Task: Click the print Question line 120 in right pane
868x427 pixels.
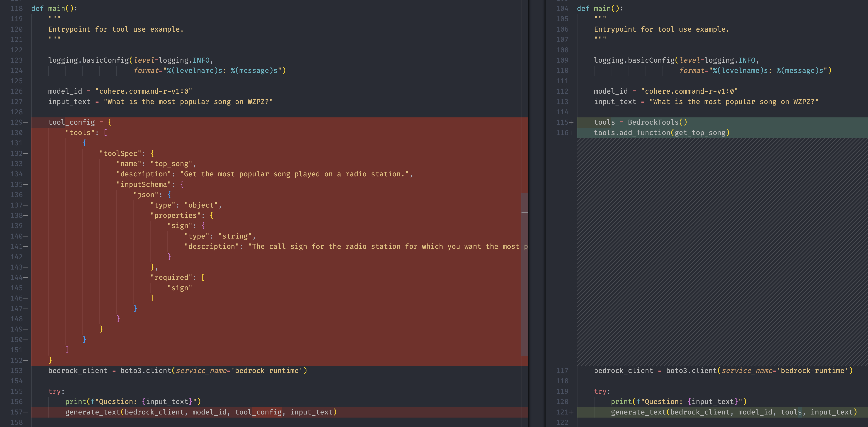Action: coord(679,402)
